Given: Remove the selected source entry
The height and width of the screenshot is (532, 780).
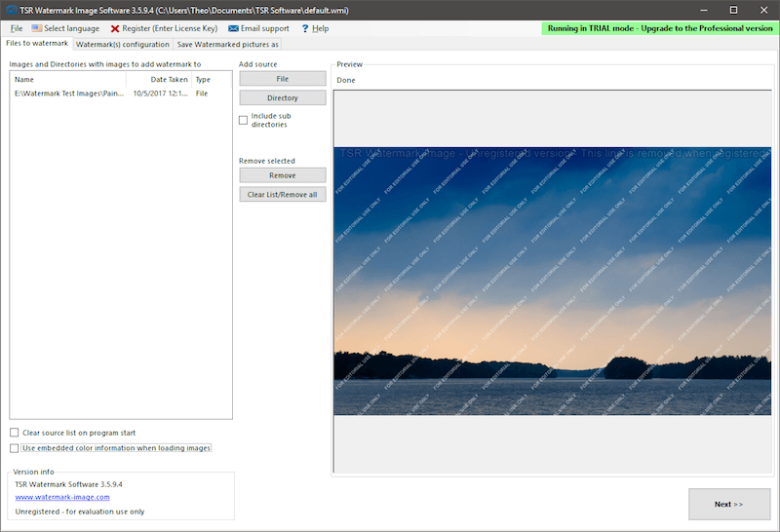Looking at the screenshot, I should (283, 175).
